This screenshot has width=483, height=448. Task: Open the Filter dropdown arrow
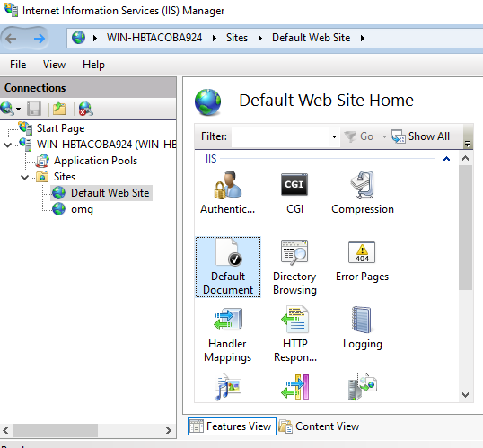[x=334, y=136]
